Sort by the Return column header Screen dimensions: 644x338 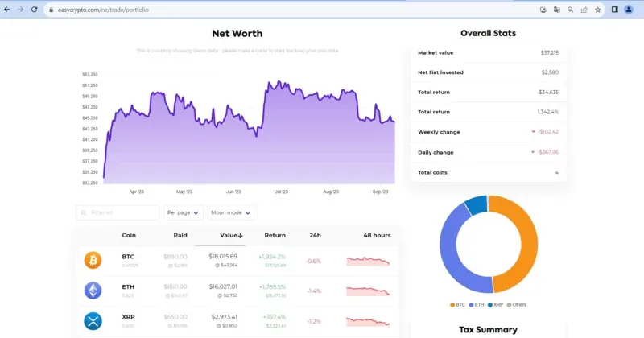tap(275, 235)
